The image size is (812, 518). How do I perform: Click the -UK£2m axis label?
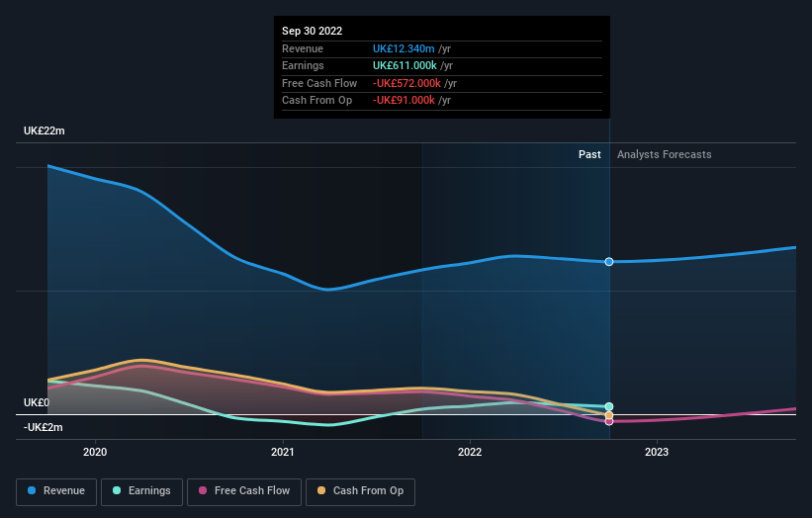pyautogui.click(x=43, y=427)
